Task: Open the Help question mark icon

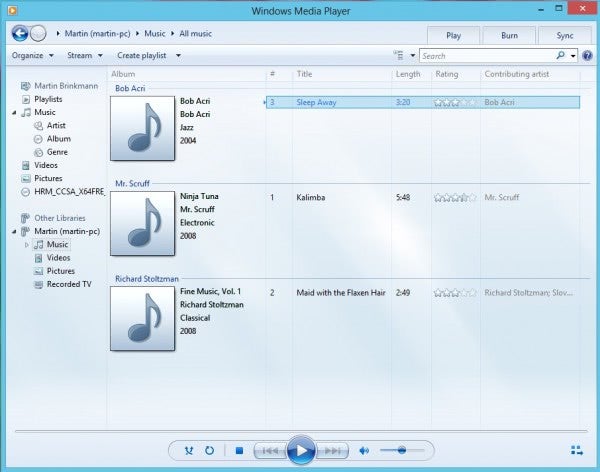Action: click(x=587, y=56)
